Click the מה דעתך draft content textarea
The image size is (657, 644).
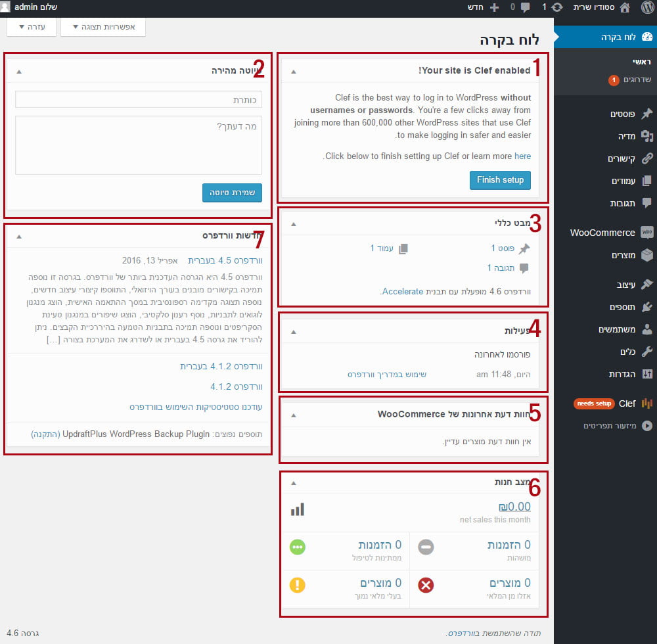click(x=138, y=145)
